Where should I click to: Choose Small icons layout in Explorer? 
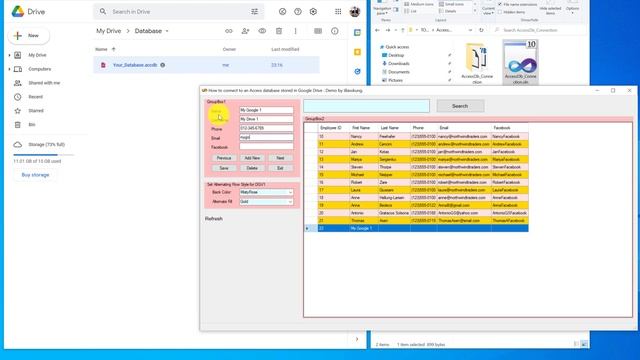point(452,4)
